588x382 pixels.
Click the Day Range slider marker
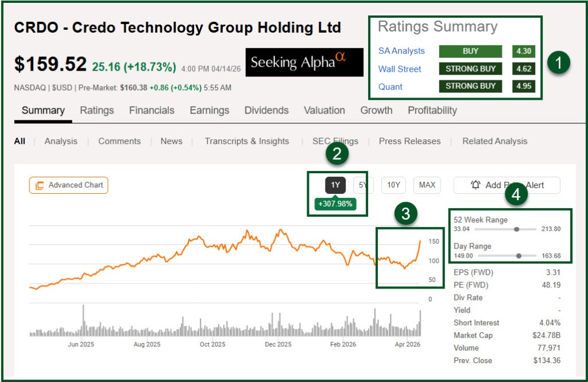coord(519,256)
